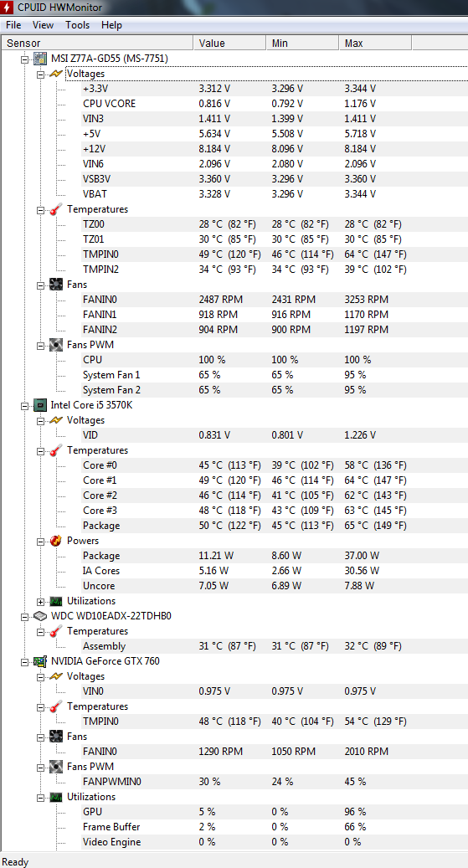Click the MSI Z77A-GD55 motherboard icon
The height and width of the screenshot is (868, 468).
tap(40, 58)
